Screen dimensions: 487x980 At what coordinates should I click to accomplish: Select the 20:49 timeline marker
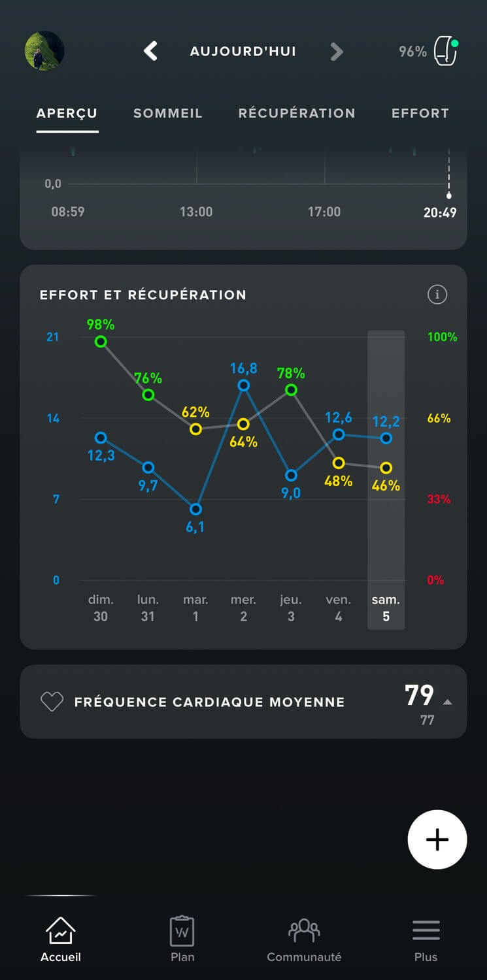(448, 195)
